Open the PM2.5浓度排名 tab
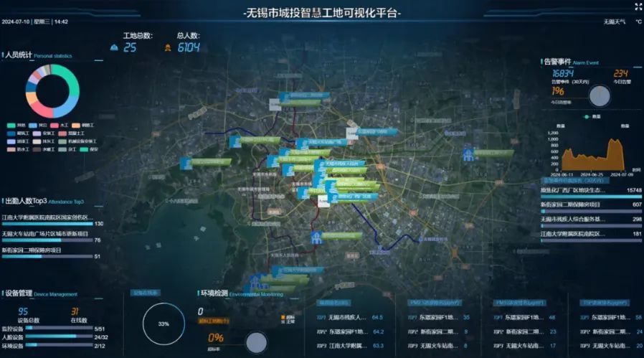This screenshot has width=644, height=358. point(435,303)
